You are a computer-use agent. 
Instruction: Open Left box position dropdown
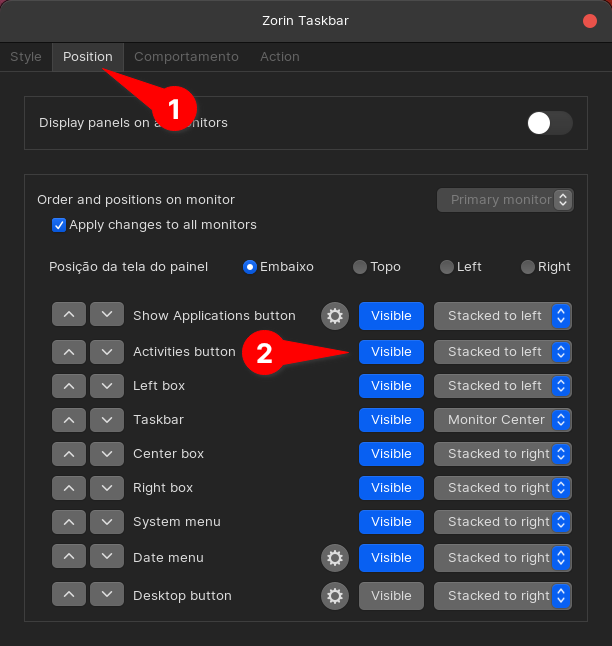click(502, 386)
